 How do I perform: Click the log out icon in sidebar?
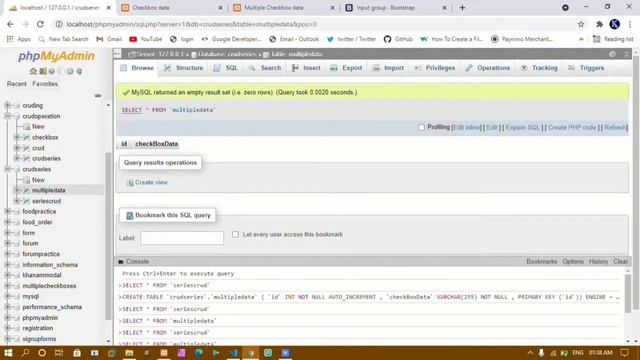point(42,71)
